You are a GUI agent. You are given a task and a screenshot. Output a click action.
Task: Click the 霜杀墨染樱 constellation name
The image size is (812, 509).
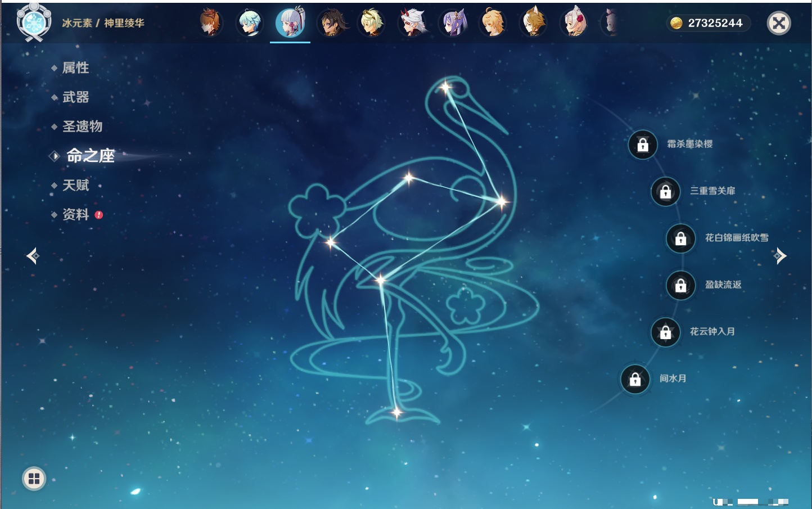(690, 144)
